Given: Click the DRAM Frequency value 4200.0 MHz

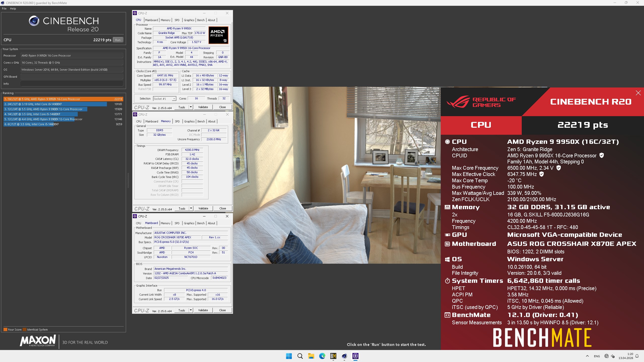Looking at the screenshot, I should [192, 150].
